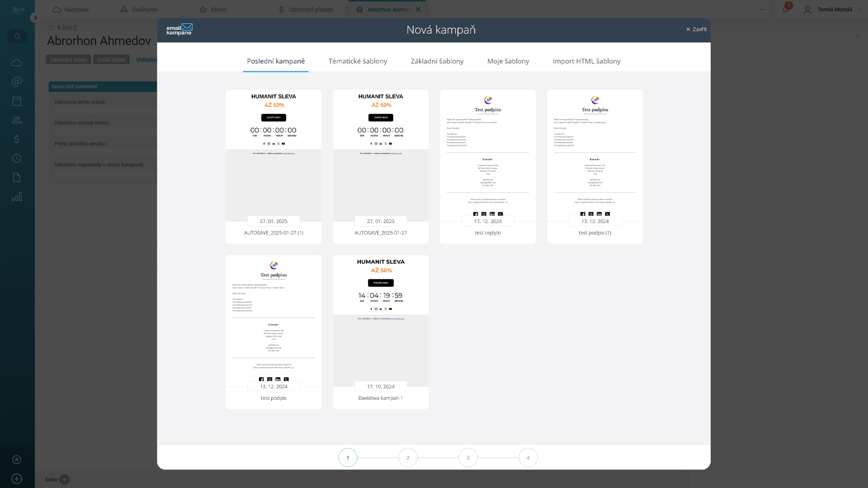Click the notification bell icon
Screen dimensions: 868x488
pos(785,9)
